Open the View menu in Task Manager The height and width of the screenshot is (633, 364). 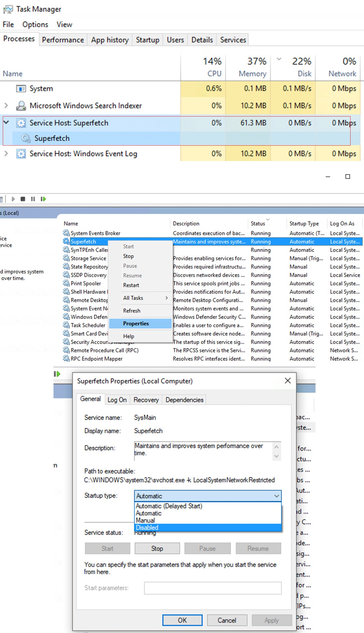[x=64, y=25]
